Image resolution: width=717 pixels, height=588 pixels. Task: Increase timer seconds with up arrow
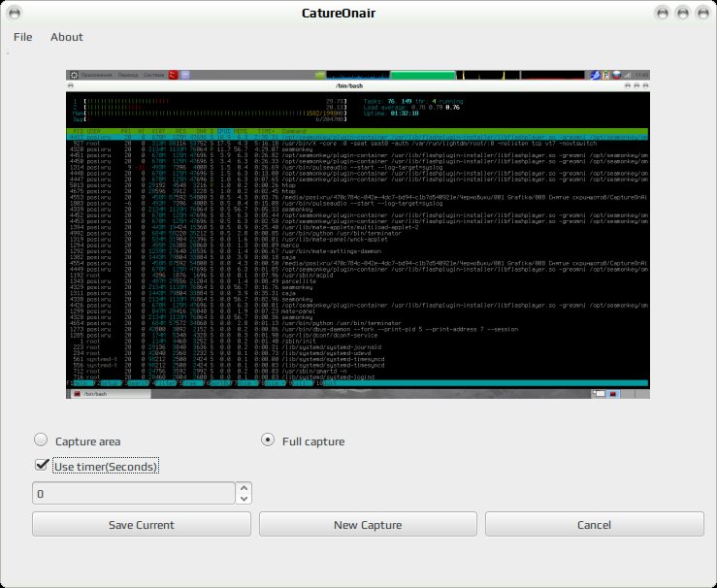coord(244,488)
